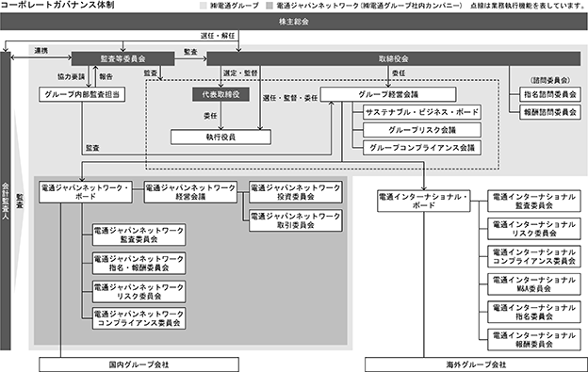Select the 執行役員 box
The height and width of the screenshot is (372, 588).
(220, 137)
